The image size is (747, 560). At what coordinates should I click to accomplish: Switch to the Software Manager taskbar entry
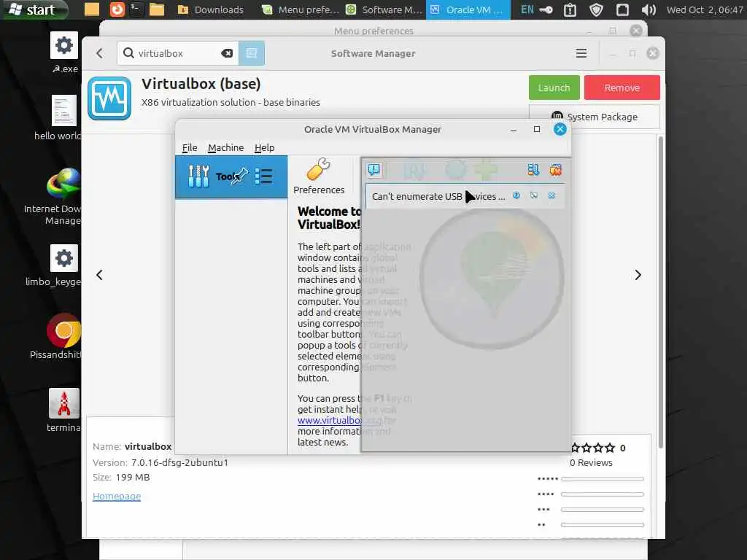coord(384,9)
